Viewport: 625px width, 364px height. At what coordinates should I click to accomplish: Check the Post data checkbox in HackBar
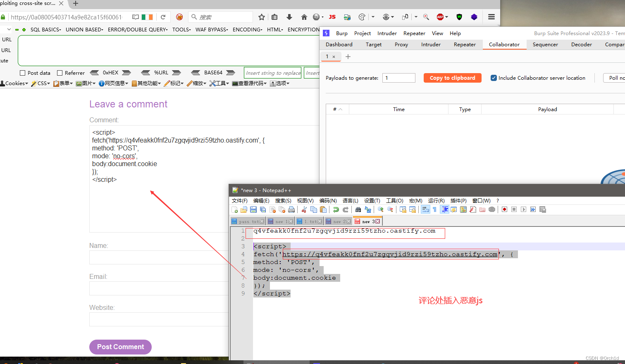[x=23, y=73]
